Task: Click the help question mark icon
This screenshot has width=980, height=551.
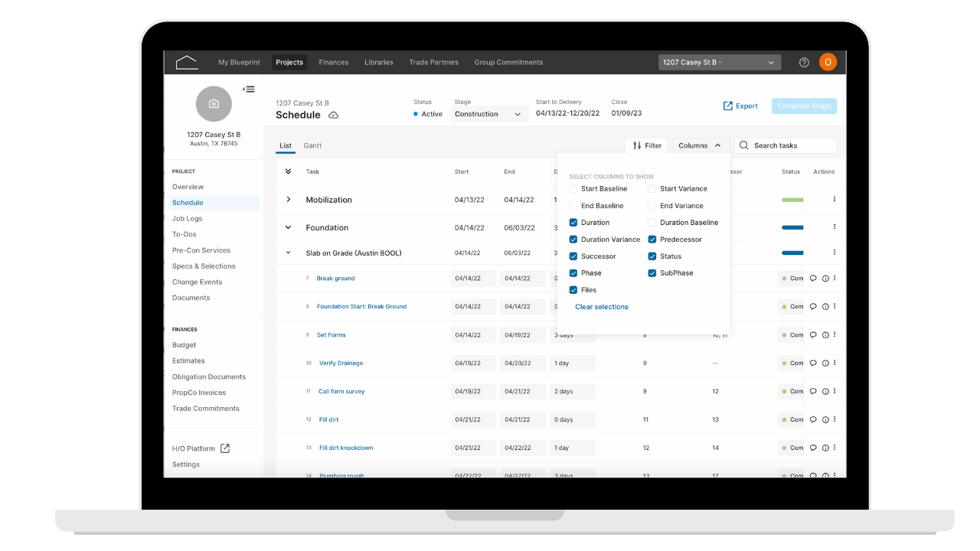Action: click(x=804, y=63)
